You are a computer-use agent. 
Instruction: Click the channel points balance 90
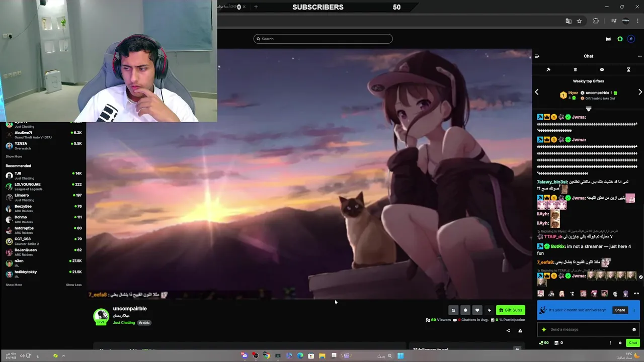(544, 343)
